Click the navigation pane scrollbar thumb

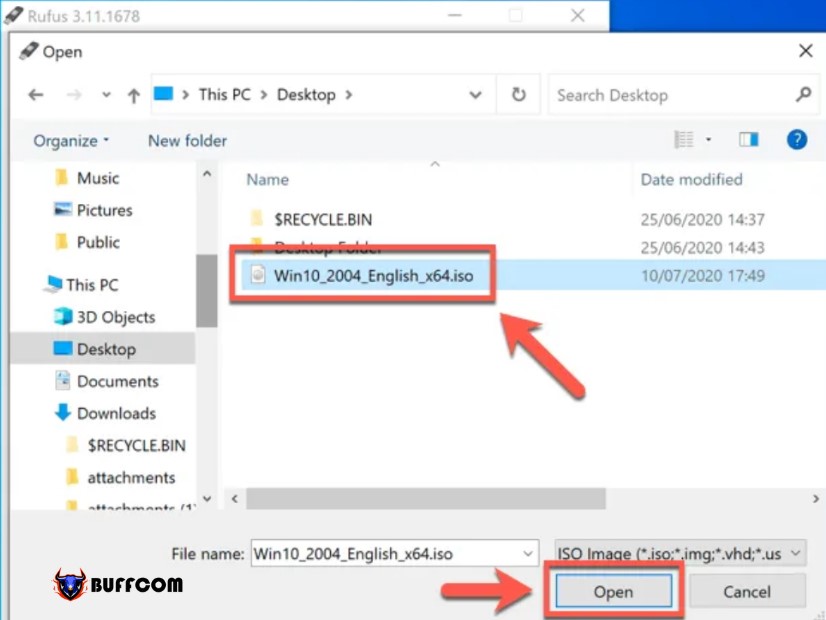(207, 291)
